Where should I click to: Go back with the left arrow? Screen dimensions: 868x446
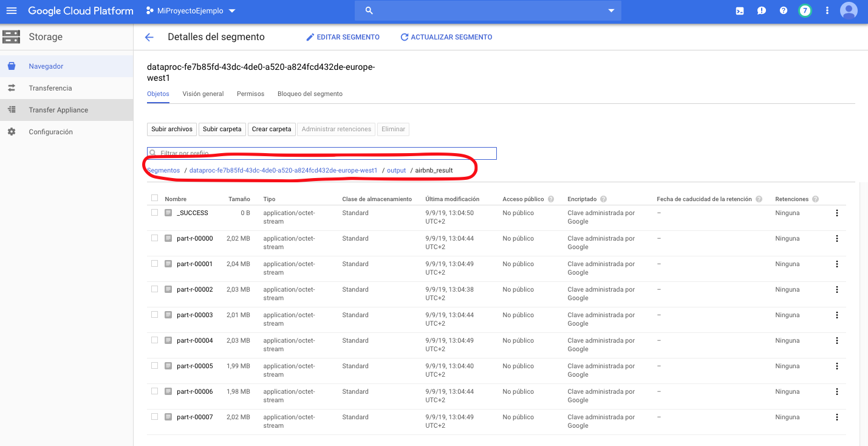click(x=149, y=37)
